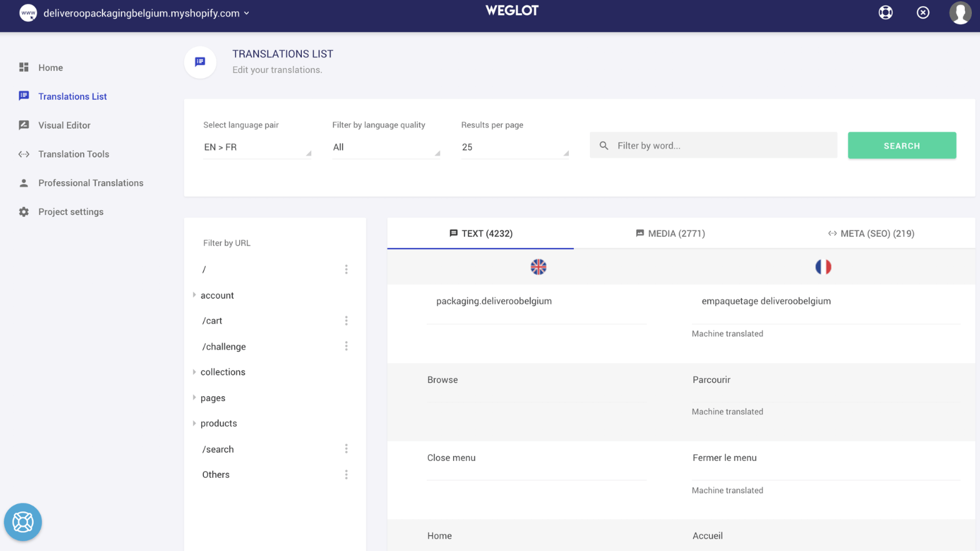The height and width of the screenshot is (551, 980).
Task: Open options menu for /challenge URL
Action: point(346,346)
